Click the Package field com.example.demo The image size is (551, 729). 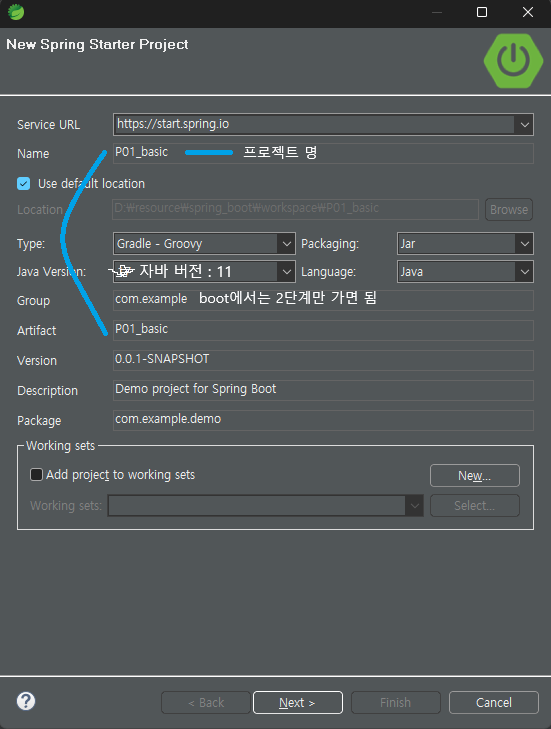tap(323, 420)
